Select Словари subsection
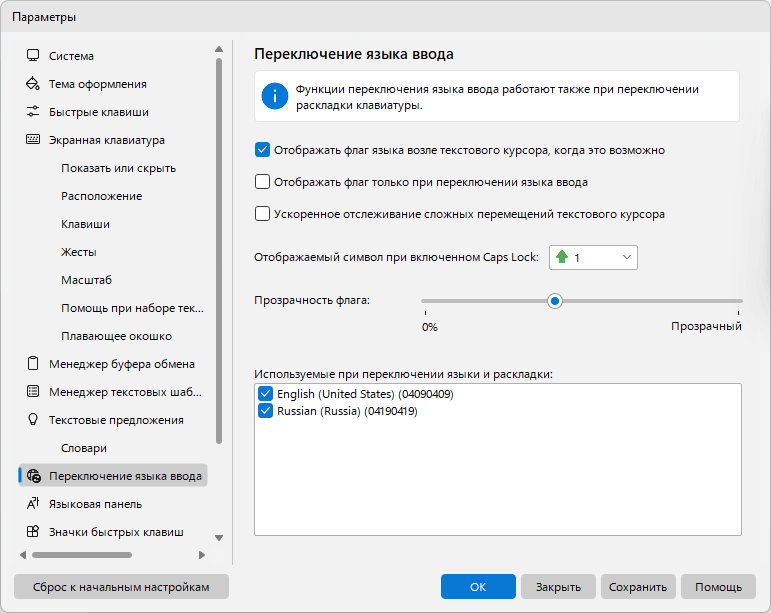 tap(84, 448)
